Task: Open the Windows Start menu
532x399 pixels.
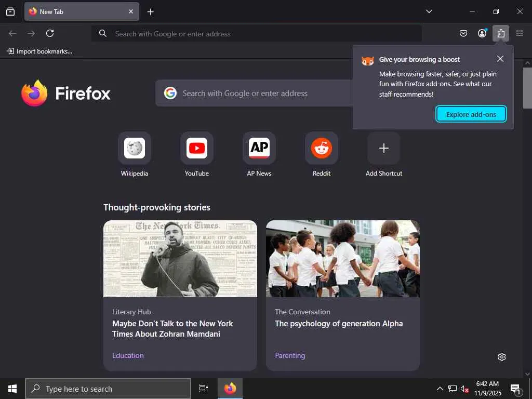Action: coord(12,389)
